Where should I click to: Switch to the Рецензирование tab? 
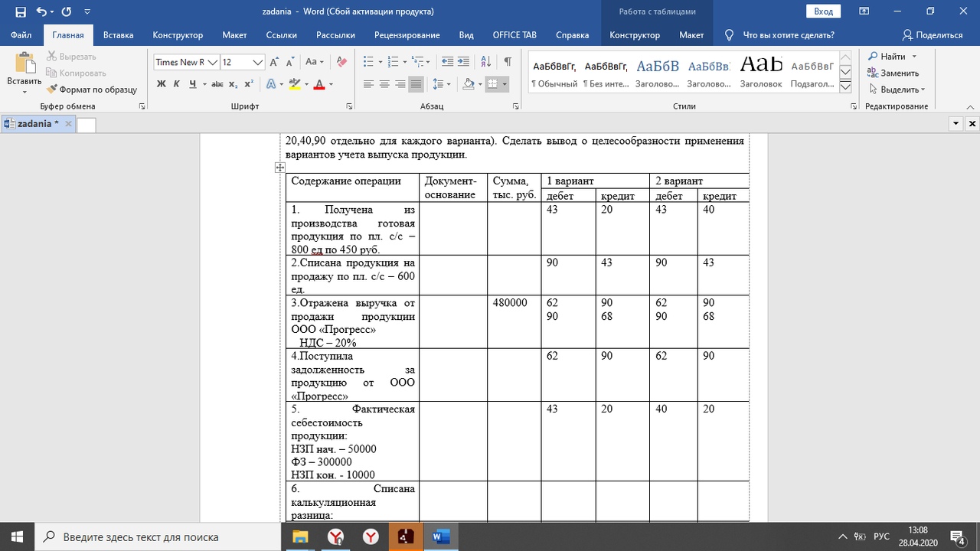pyautogui.click(x=407, y=35)
